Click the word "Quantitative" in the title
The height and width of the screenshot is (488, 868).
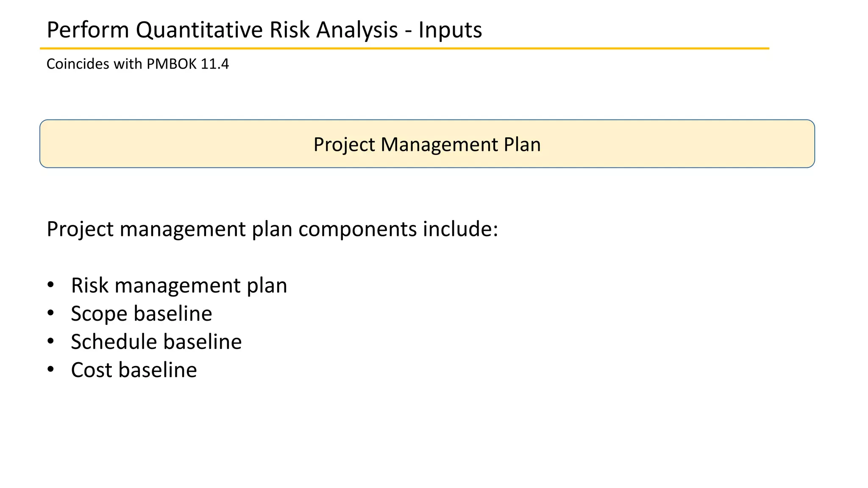pos(200,30)
